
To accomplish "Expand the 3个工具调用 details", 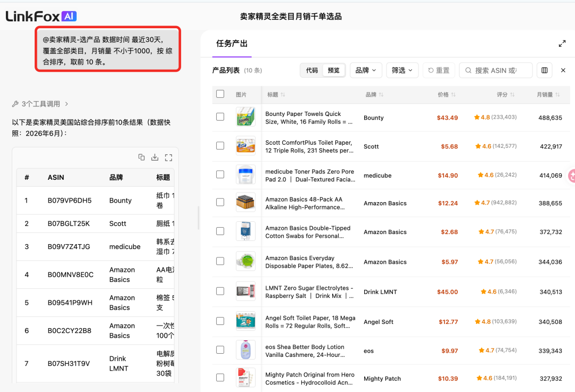I will point(40,104).
